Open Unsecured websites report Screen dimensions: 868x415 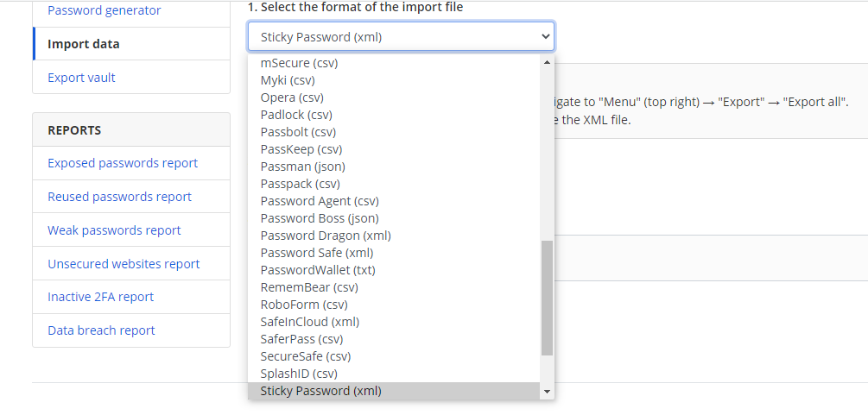pyautogui.click(x=124, y=264)
